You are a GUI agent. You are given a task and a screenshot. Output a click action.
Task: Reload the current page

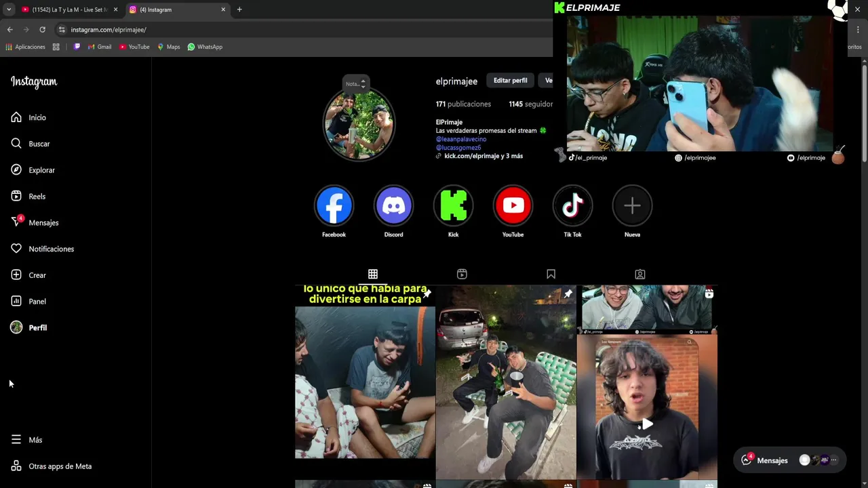42,30
